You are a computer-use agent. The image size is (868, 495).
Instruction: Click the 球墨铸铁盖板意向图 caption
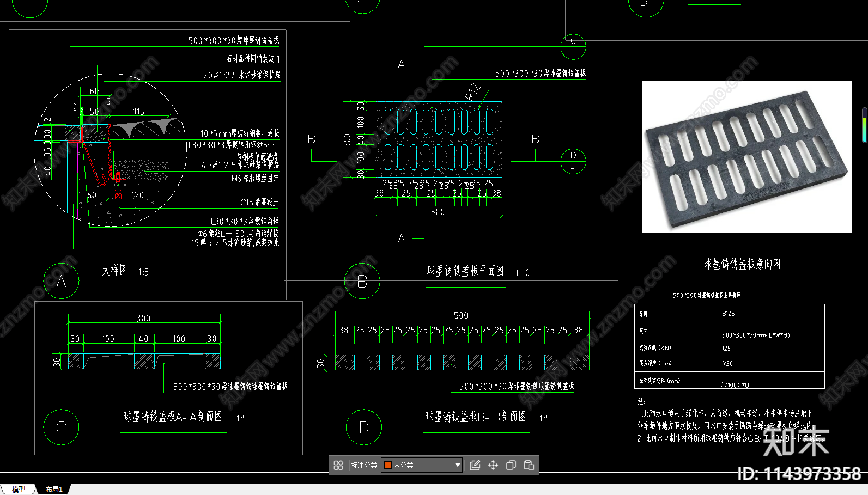point(742,265)
